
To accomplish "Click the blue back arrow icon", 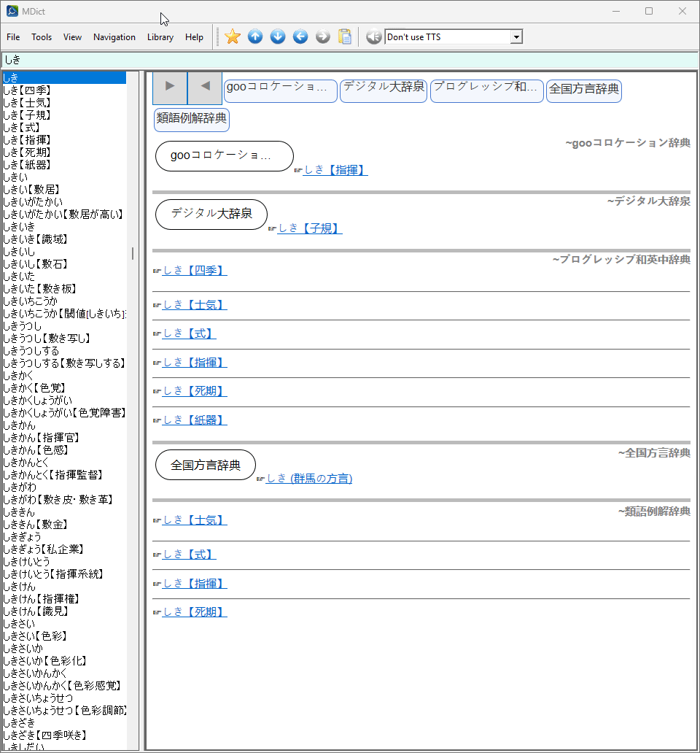I will tap(300, 36).
